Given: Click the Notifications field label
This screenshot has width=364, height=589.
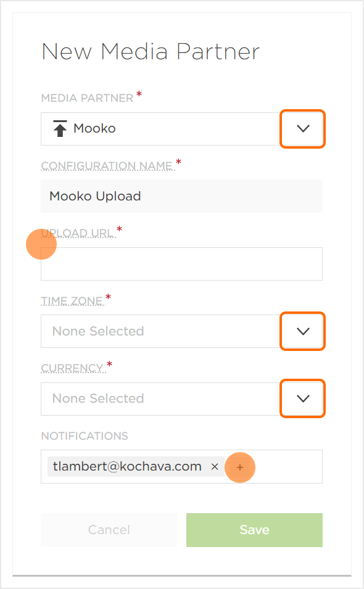Looking at the screenshot, I should click(x=85, y=436).
